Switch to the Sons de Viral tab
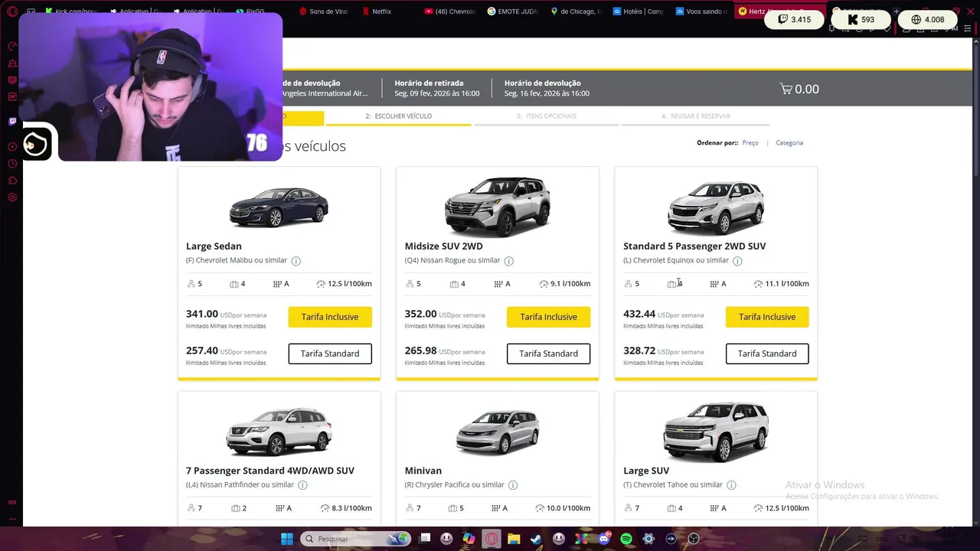The height and width of the screenshot is (551, 980). [325, 11]
